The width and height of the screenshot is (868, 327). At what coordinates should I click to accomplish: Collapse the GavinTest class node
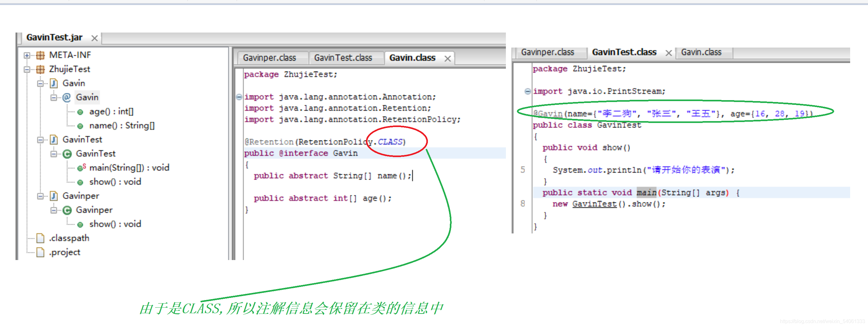[54, 154]
